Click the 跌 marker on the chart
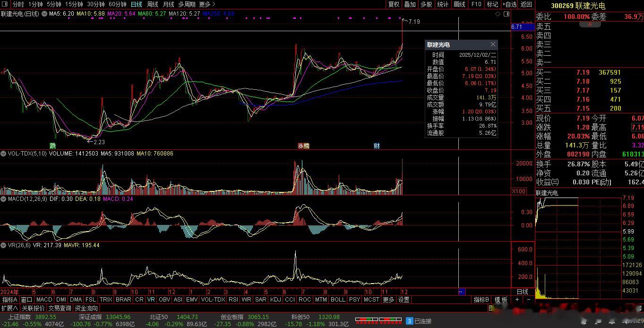Viewport: 644px width, 328px height. point(53,146)
